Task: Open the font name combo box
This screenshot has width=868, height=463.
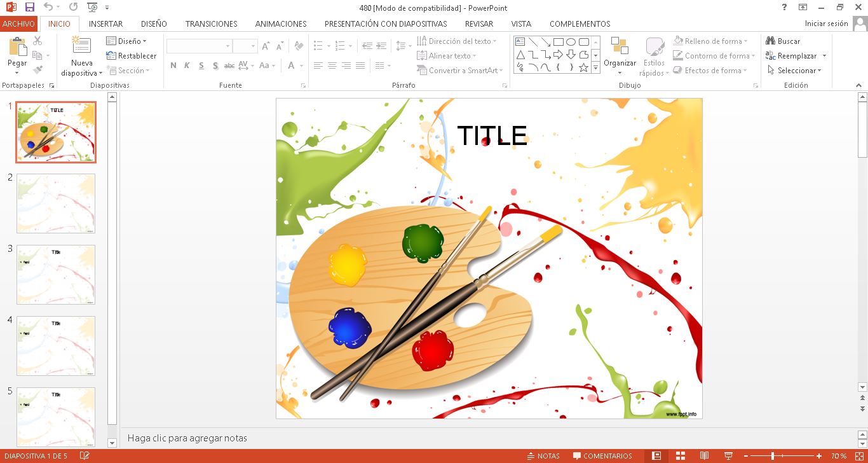Action: coord(199,46)
